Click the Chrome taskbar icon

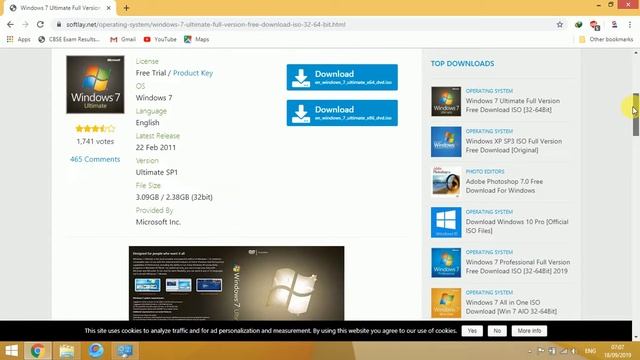[x=38, y=351]
